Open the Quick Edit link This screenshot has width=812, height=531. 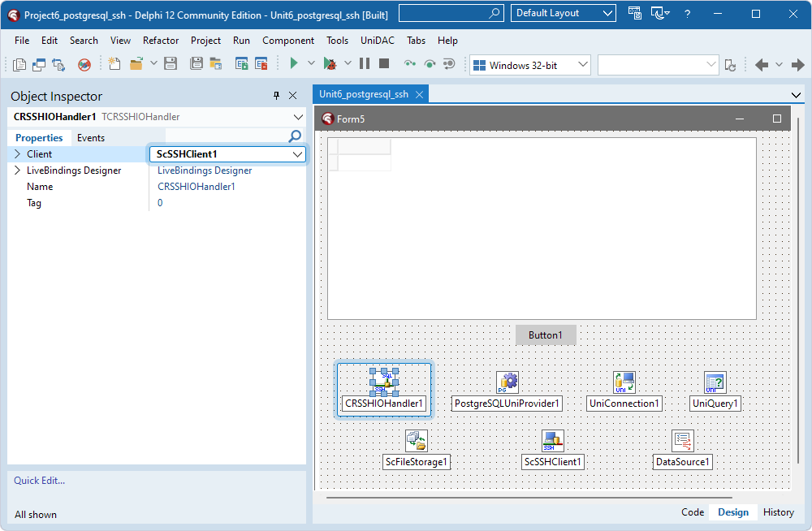(x=39, y=480)
